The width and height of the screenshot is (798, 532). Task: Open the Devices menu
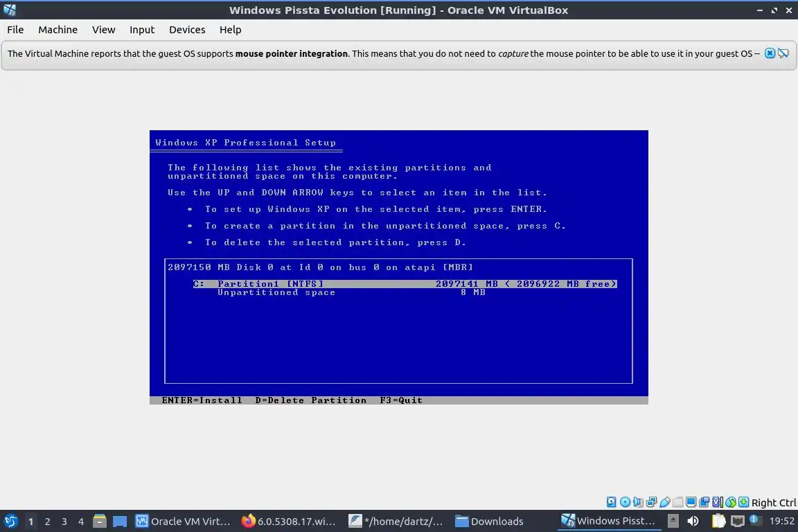pyautogui.click(x=187, y=30)
